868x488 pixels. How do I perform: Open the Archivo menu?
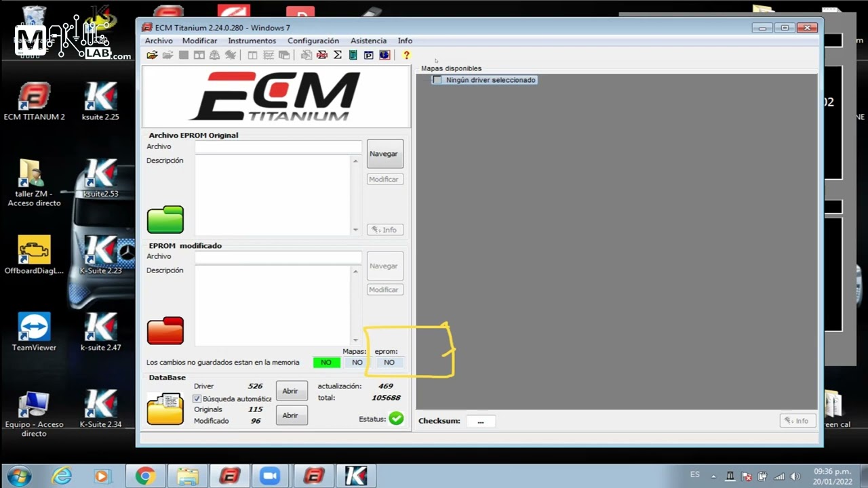(159, 41)
